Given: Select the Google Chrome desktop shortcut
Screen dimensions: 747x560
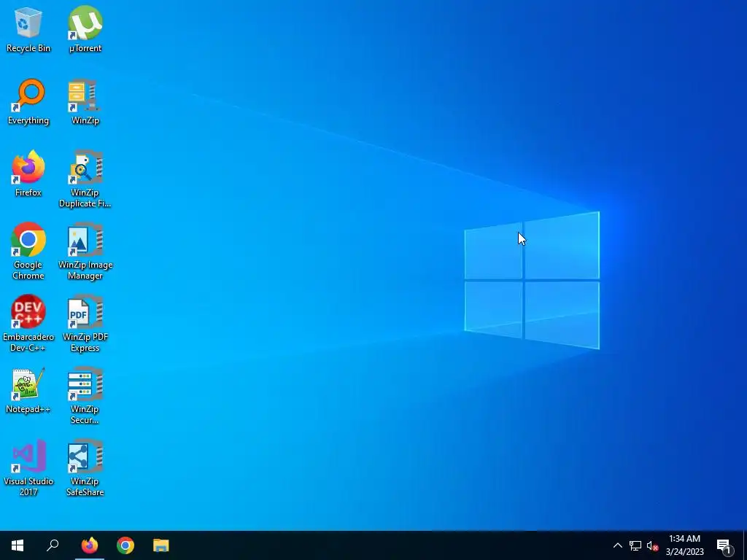Looking at the screenshot, I should pos(28,252).
